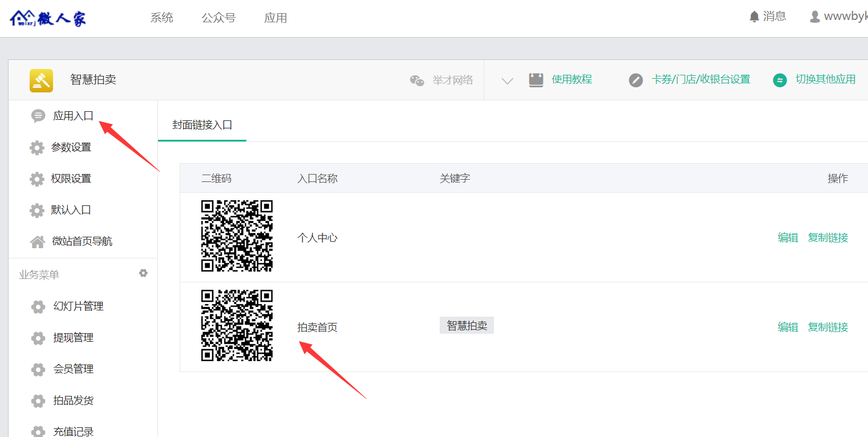Click the gear icon for 拍品发货

click(x=38, y=401)
